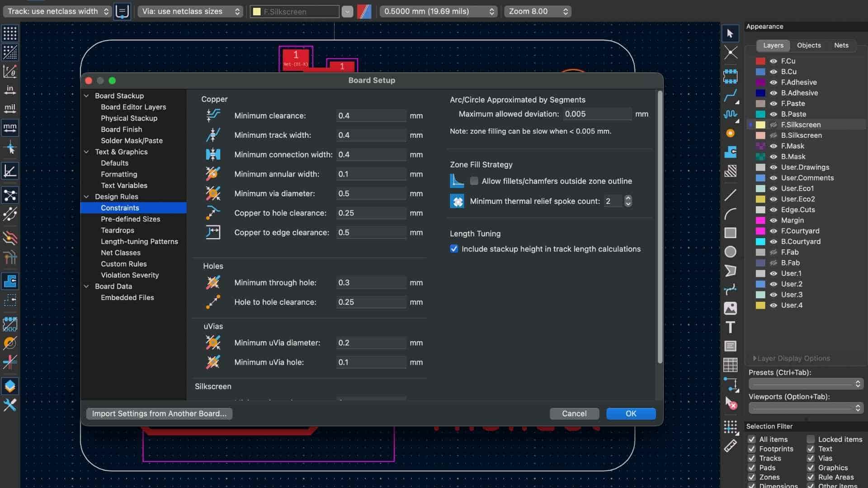Select the arrow selection tool
868x488 pixels.
pos(730,33)
